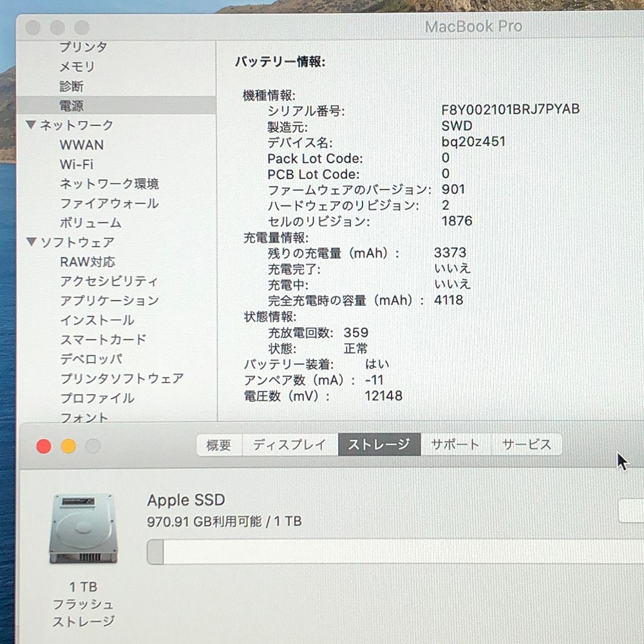644x644 pixels.
Task: Click the cycle count value 359
Action: [x=356, y=332]
